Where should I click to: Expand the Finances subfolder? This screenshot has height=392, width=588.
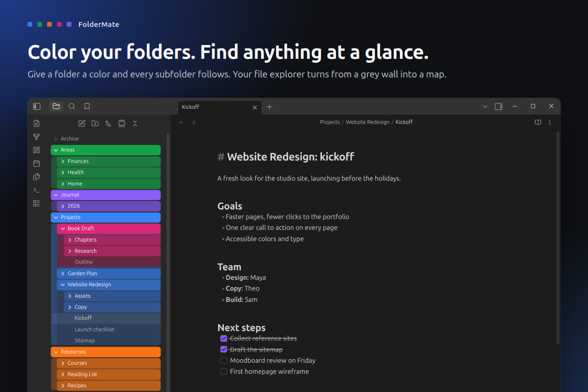(x=109, y=161)
